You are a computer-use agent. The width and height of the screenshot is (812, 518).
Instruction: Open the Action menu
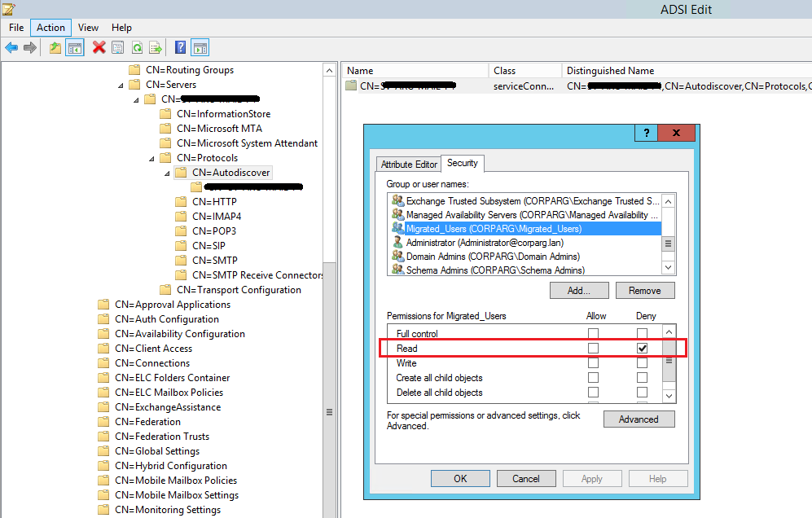(x=50, y=28)
